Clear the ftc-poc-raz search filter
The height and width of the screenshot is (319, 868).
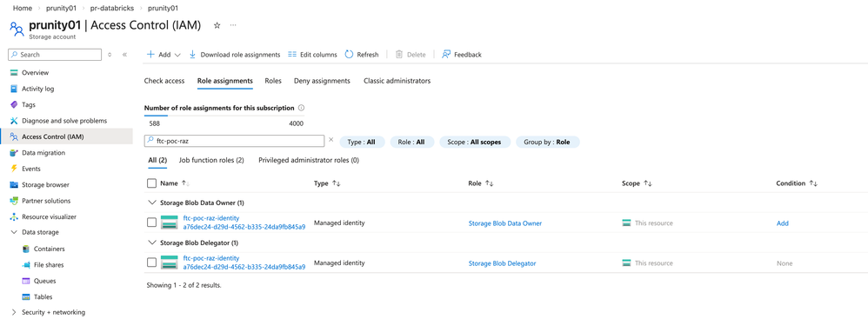point(331,140)
